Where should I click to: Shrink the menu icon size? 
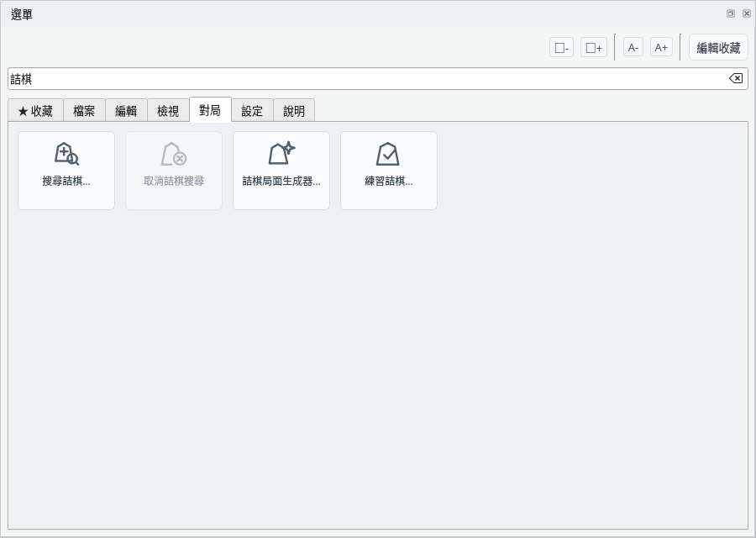point(561,47)
